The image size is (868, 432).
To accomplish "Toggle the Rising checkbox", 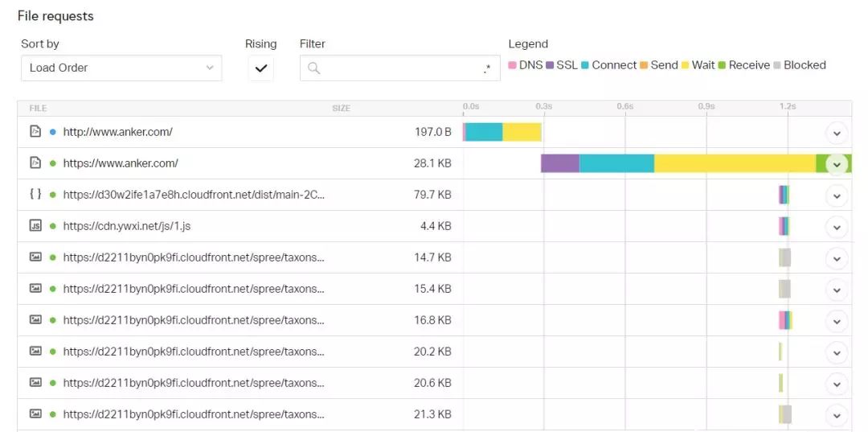I will coord(260,68).
